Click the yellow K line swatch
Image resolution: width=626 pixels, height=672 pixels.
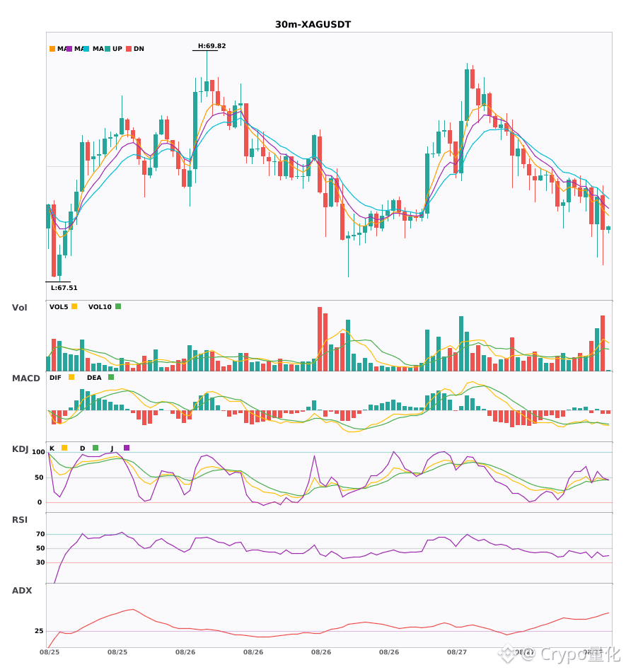(64, 448)
